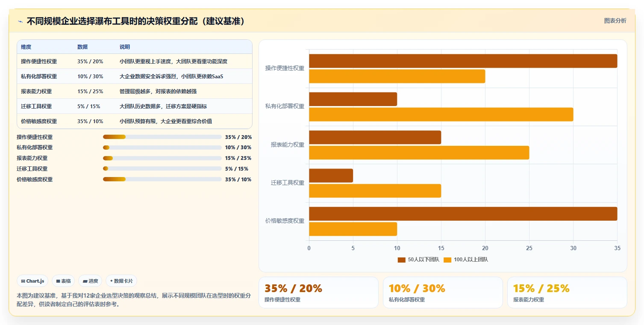Click the 10% / 30% data card
The height and width of the screenshot is (325, 644).
(x=443, y=292)
